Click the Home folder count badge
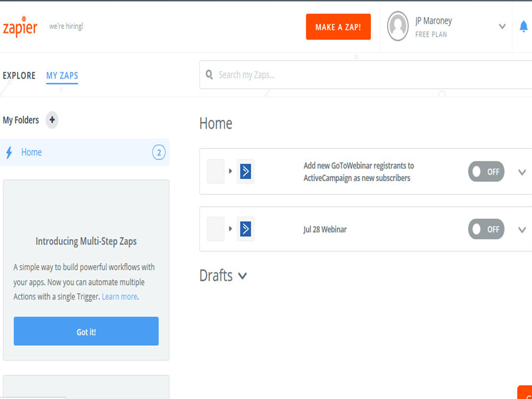Image resolution: width=532 pixels, height=399 pixels. tap(159, 152)
